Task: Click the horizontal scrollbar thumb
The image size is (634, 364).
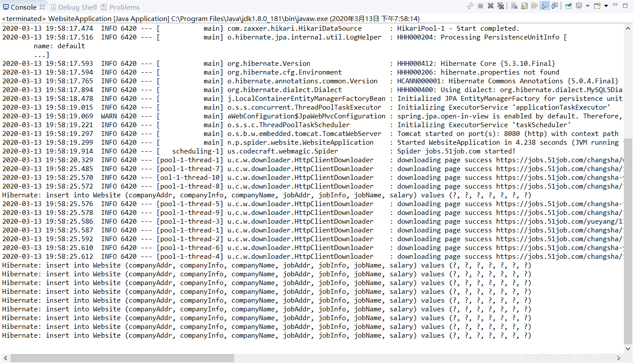Action: (122, 358)
